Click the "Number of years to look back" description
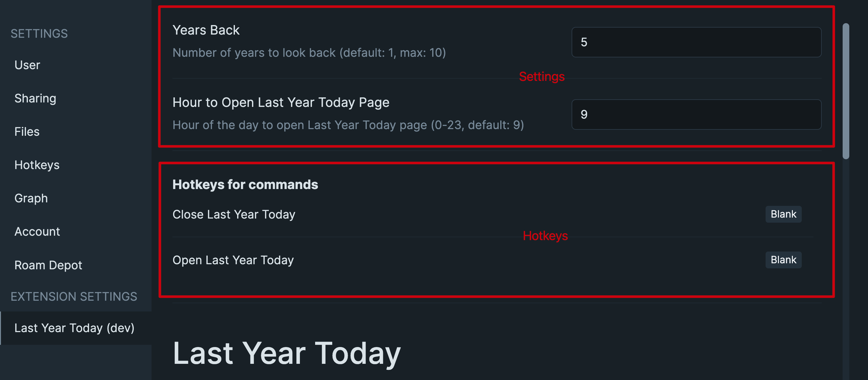This screenshot has width=868, height=380. (309, 53)
